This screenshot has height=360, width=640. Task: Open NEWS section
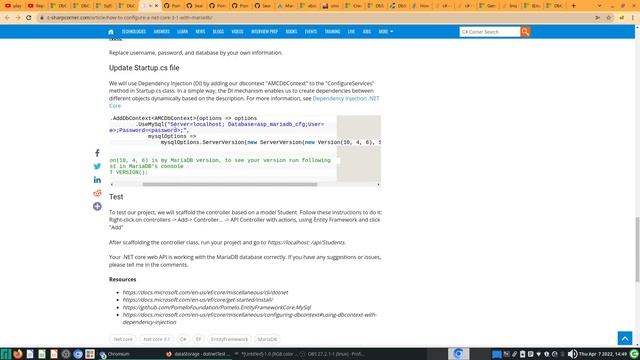point(200,32)
